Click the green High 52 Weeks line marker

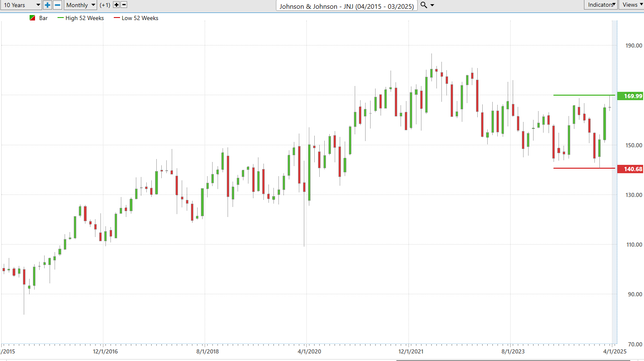(61, 18)
